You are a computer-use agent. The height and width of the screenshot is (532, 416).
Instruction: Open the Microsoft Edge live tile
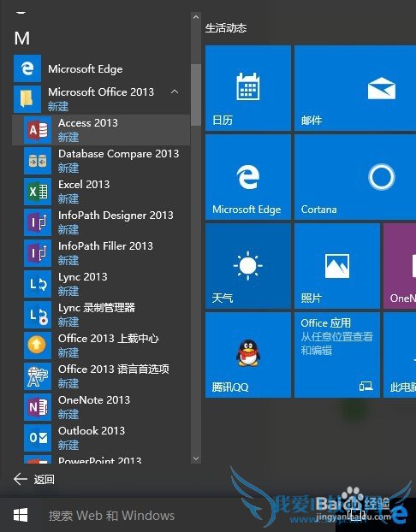[x=248, y=177]
